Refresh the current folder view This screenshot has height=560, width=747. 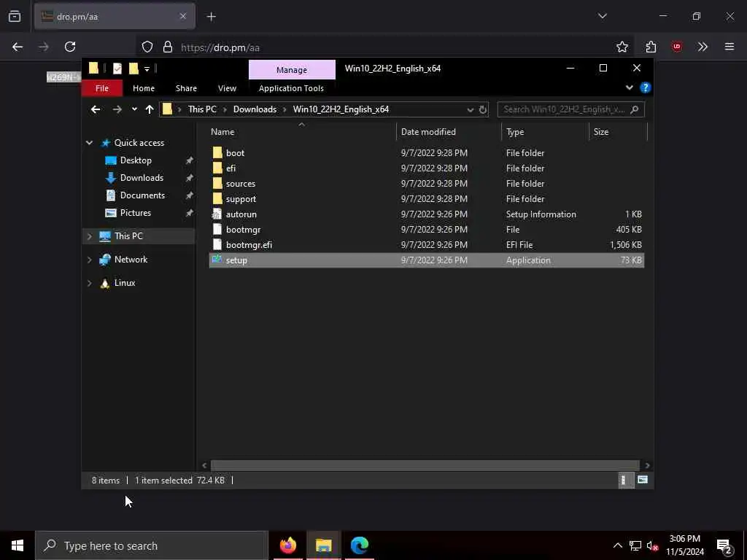coord(483,109)
